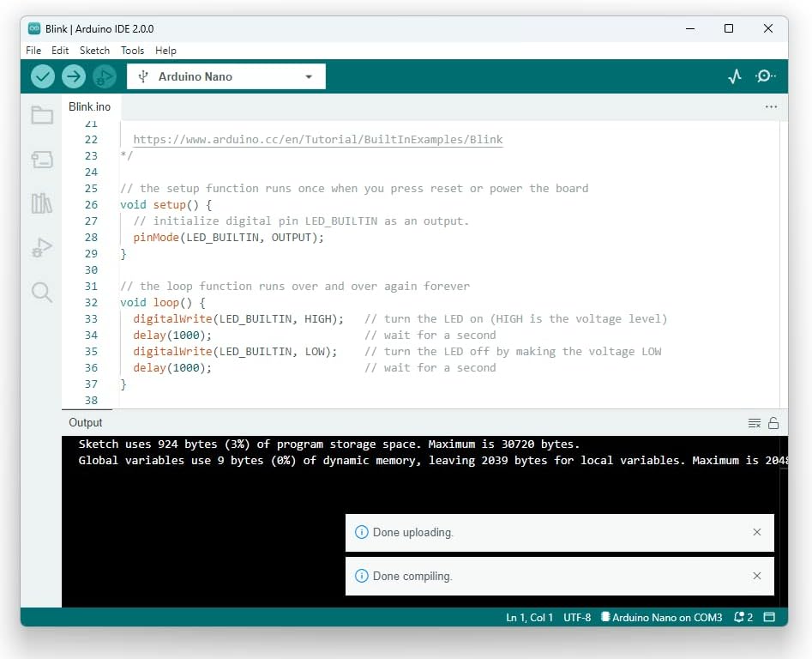Screen dimensions: 812x659
Task: Start debugging with the debug toolbar button
Action: tap(105, 76)
